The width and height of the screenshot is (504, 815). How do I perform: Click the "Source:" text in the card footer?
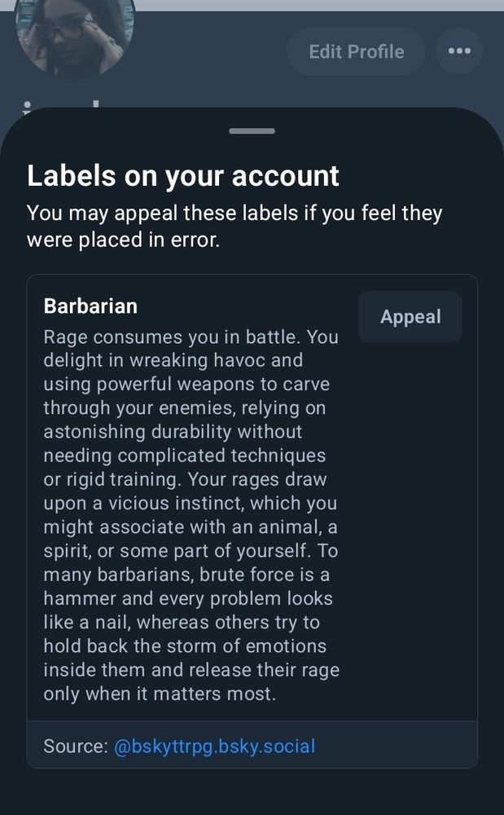[x=75, y=746]
